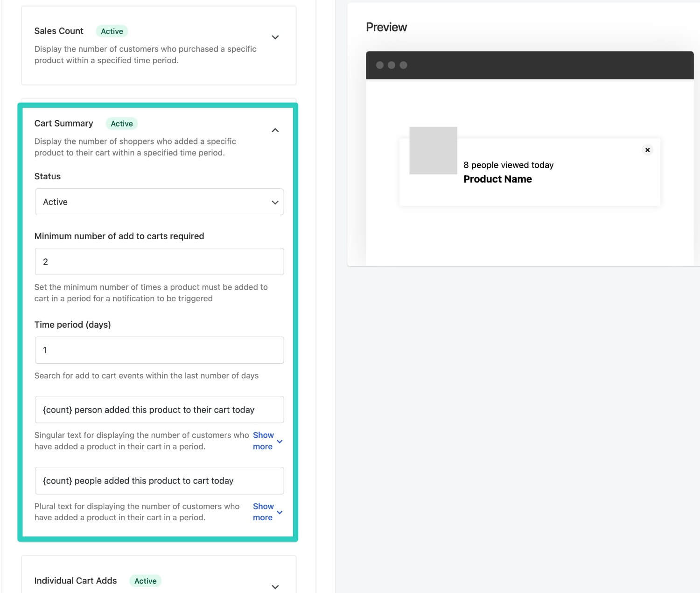
Task: Click the plural text input for cart adds
Action: tap(159, 480)
